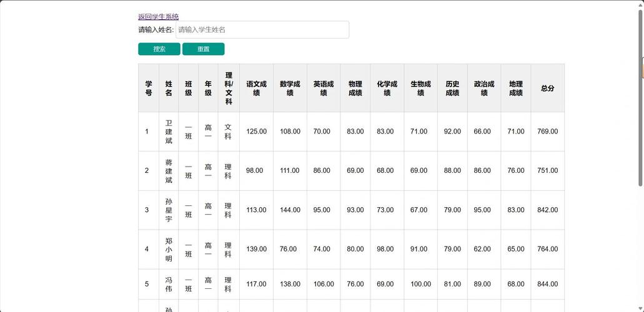Select student name 郑小明
The image size is (644, 312).
pyautogui.click(x=169, y=249)
